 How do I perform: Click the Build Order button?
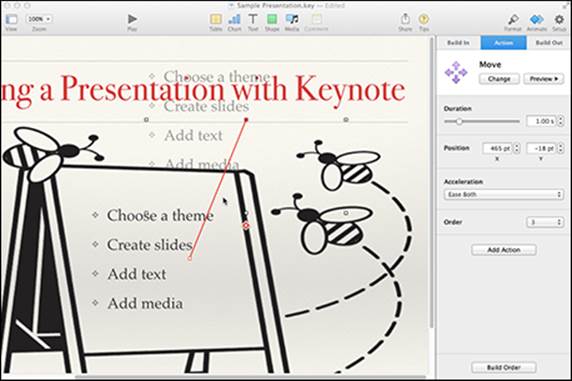click(x=503, y=367)
